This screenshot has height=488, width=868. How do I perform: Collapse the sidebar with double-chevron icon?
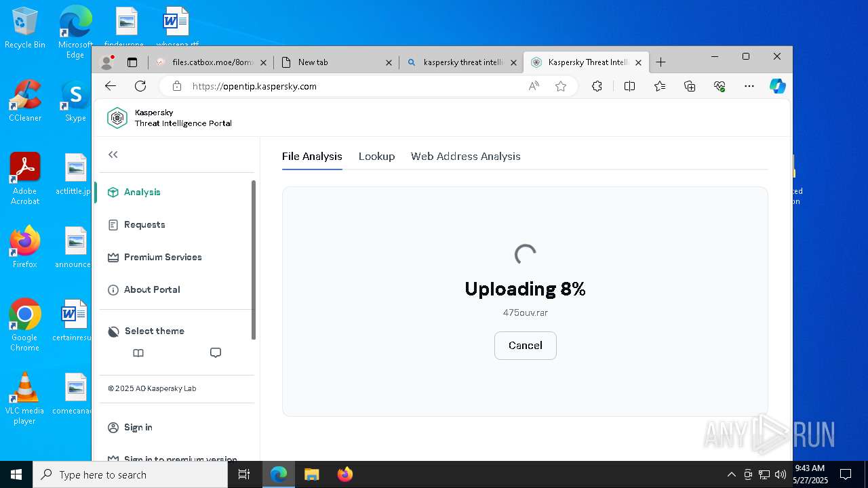click(x=113, y=155)
